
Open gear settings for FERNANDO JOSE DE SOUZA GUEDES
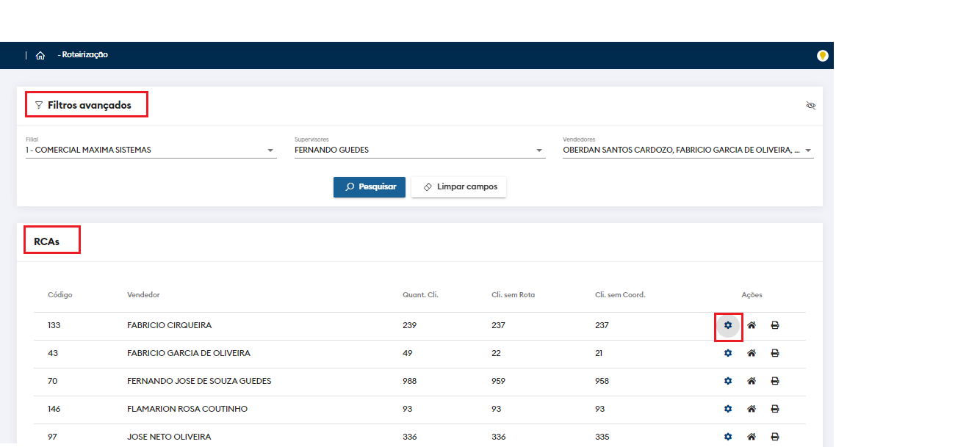728,381
